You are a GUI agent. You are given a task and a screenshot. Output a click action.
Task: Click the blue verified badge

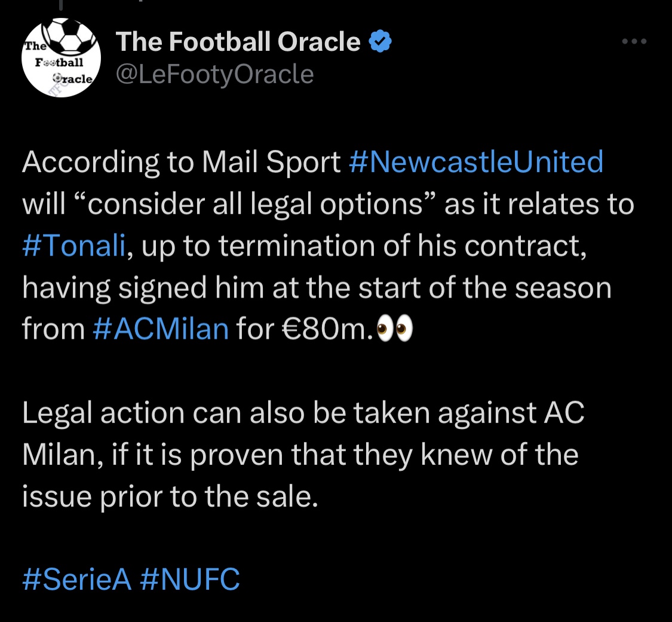pyautogui.click(x=380, y=42)
